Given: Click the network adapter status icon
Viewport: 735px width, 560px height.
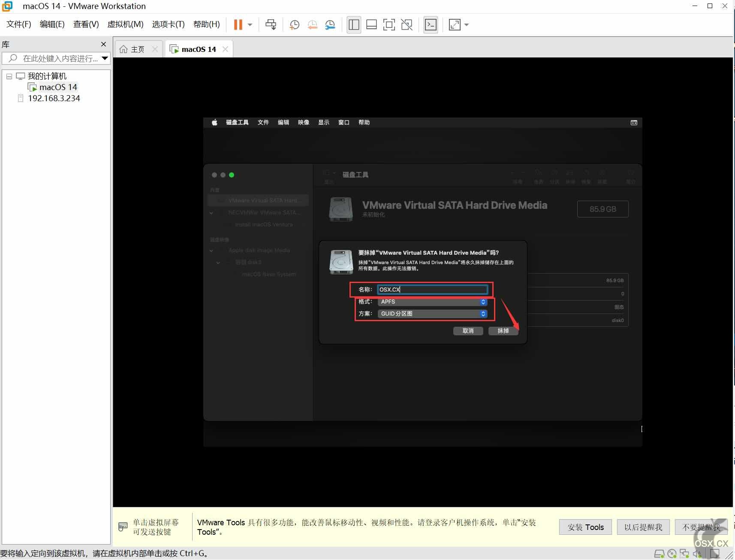Looking at the screenshot, I should [684, 554].
